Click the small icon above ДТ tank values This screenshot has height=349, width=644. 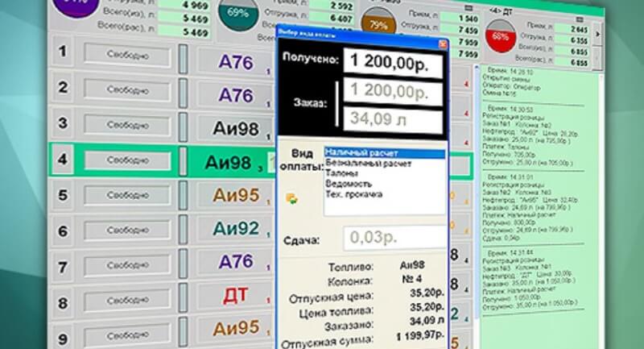click(580, 19)
